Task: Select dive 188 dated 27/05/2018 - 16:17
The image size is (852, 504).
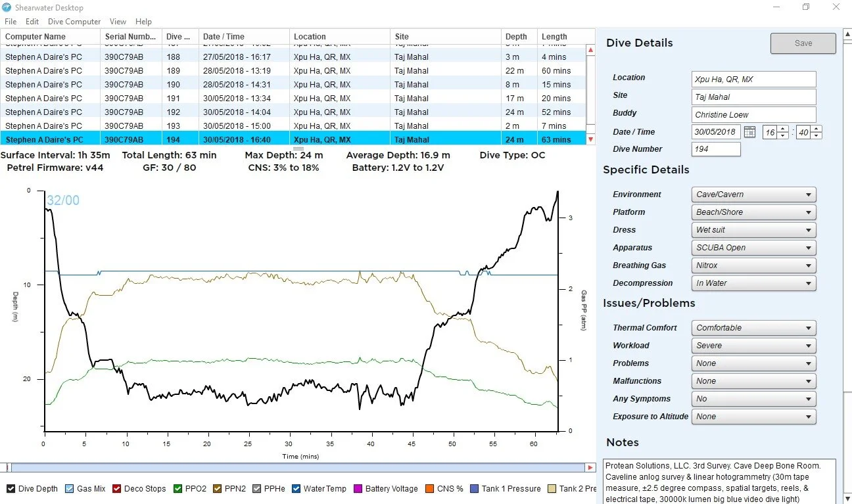Action: point(293,57)
